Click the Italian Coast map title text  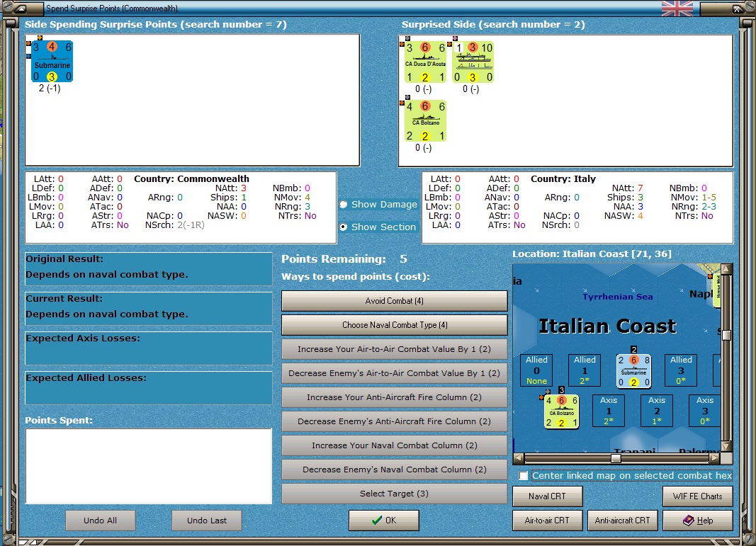tap(607, 326)
